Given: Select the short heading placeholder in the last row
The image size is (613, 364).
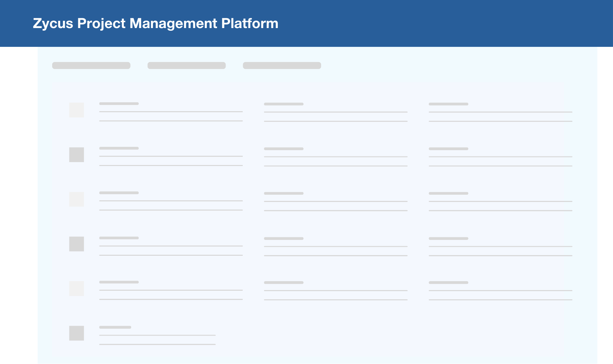Looking at the screenshot, I should 115,327.
